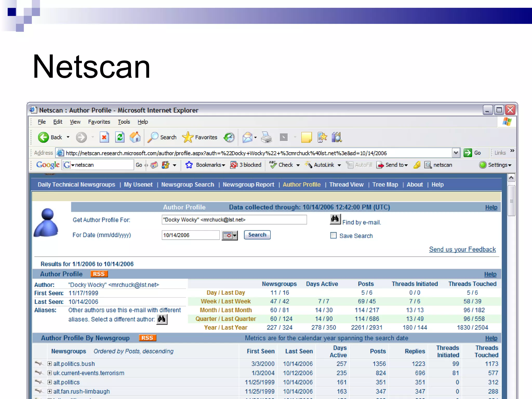Click the binoculars icon beside Aliases text
The height and width of the screenshot is (399, 532).
tap(162, 319)
